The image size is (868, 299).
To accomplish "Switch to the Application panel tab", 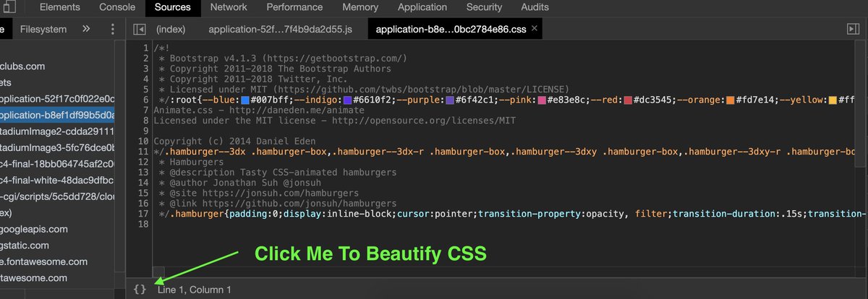I will [x=422, y=7].
